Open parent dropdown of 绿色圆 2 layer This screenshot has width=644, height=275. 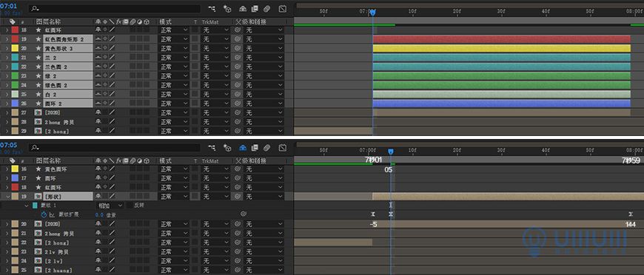(x=264, y=85)
